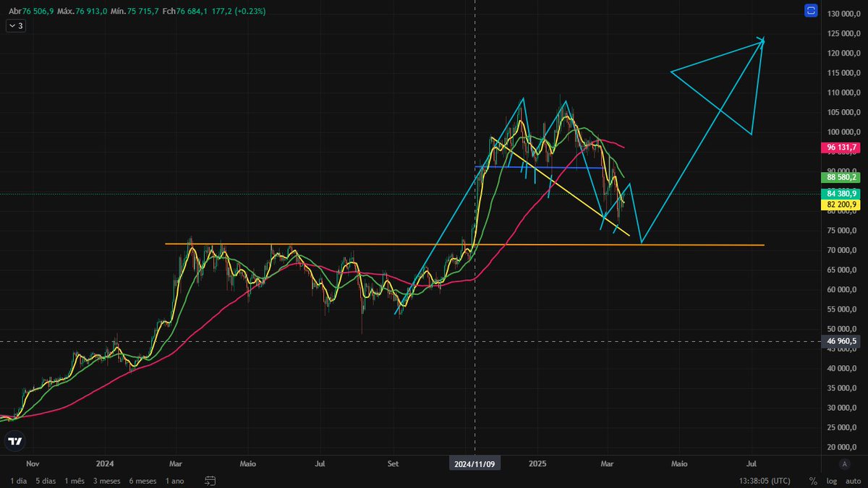
Task: Switch price axis to percentage mode
Action: 812,479
